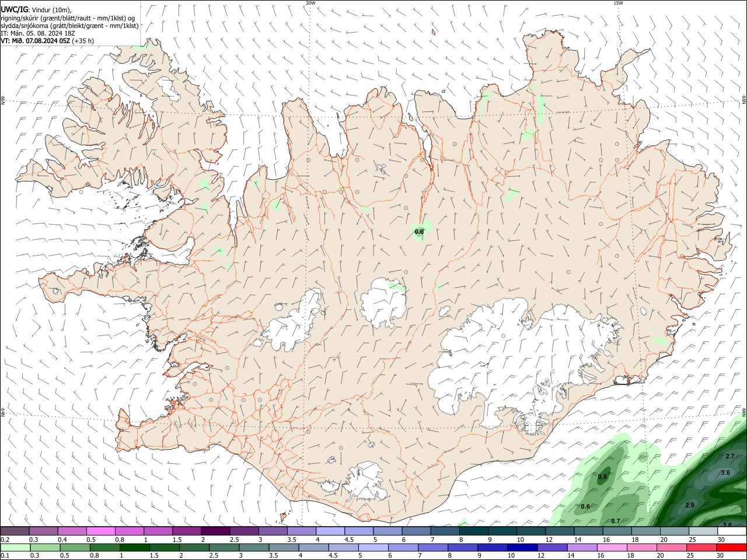Click the bright pink 0.5 swatch in the upper legend row
Viewport: 747px width, 560px height.
(100, 531)
